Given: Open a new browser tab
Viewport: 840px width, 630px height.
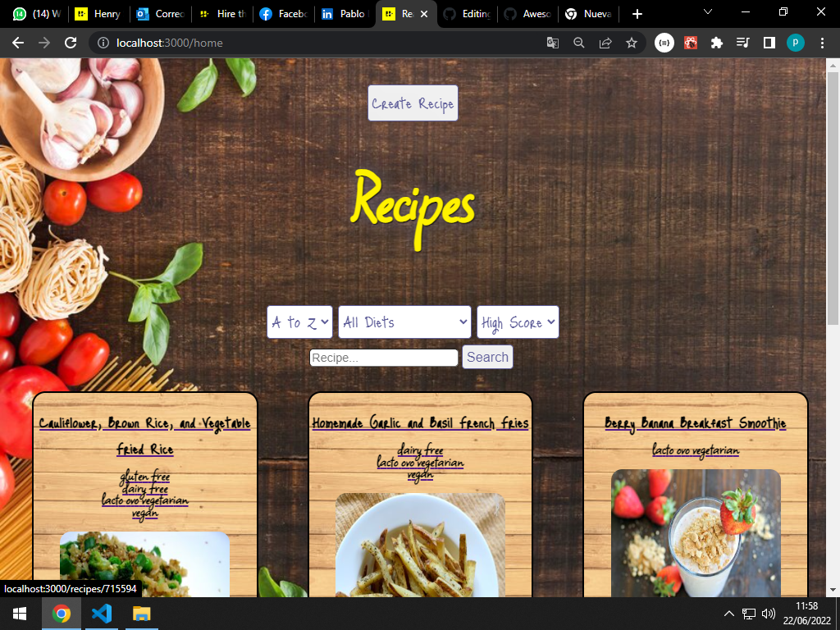Looking at the screenshot, I should tap(637, 14).
